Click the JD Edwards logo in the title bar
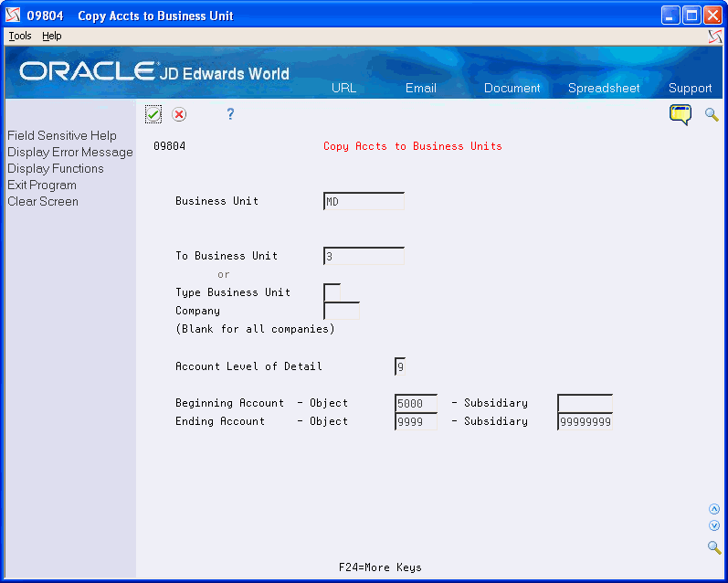The width and height of the screenshot is (728, 583). pos(13,16)
